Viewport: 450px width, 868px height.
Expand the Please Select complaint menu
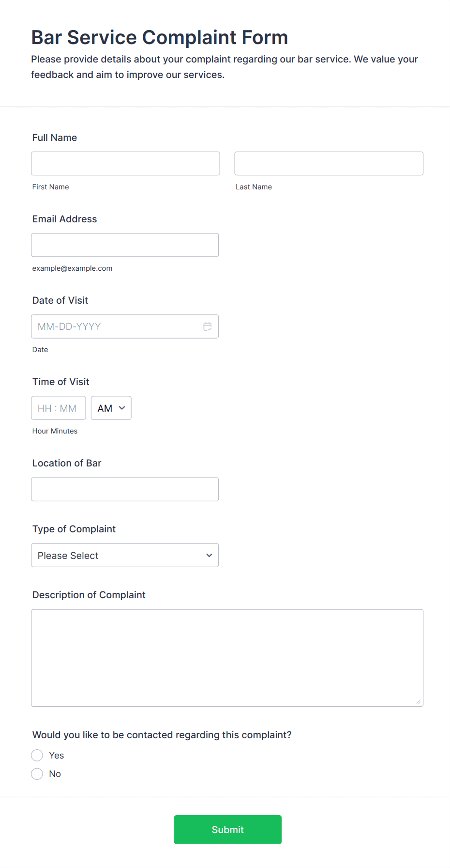point(125,555)
